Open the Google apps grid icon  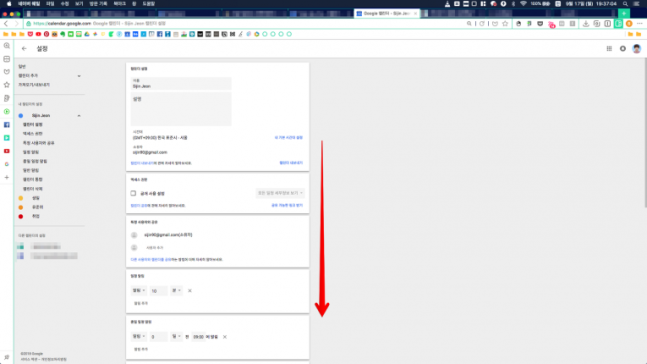click(x=609, y=49)
